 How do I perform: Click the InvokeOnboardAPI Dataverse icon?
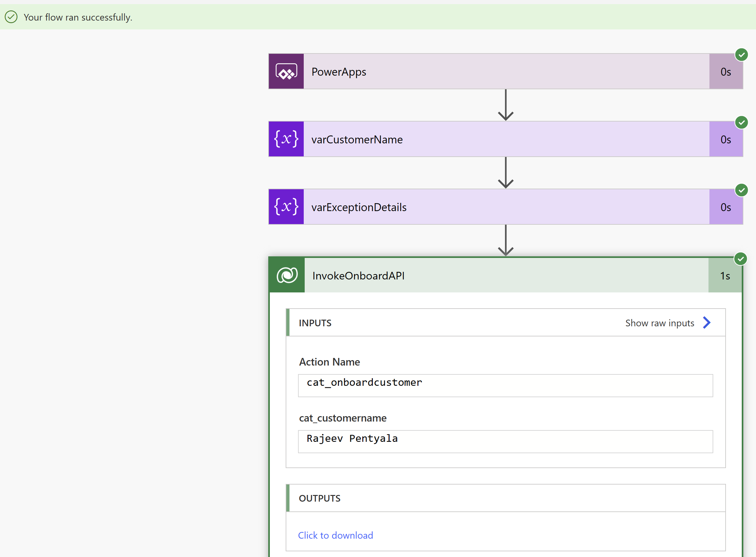pos(287,275)
